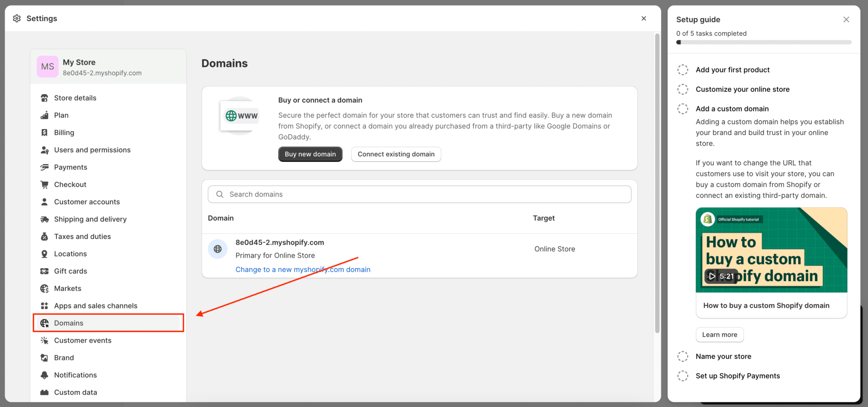Click the Gift cards icon

click(44, 271)
